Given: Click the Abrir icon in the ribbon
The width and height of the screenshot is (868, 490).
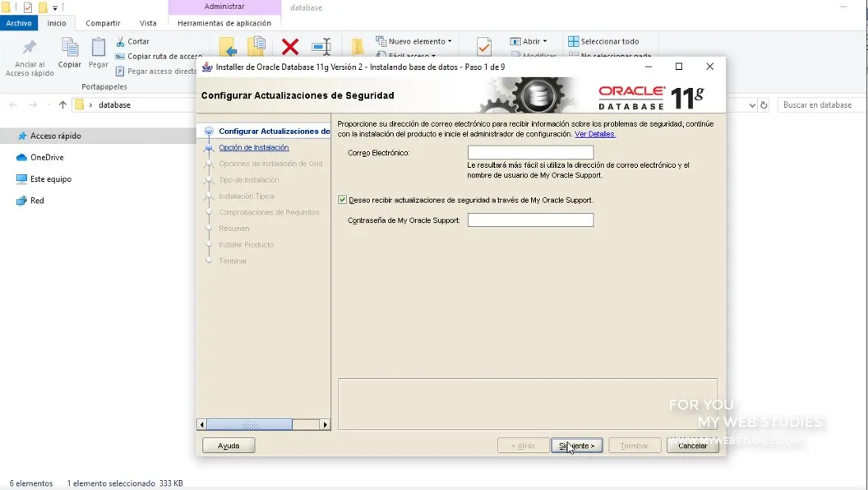Looking at the screenshot, I should pos(515,42).
